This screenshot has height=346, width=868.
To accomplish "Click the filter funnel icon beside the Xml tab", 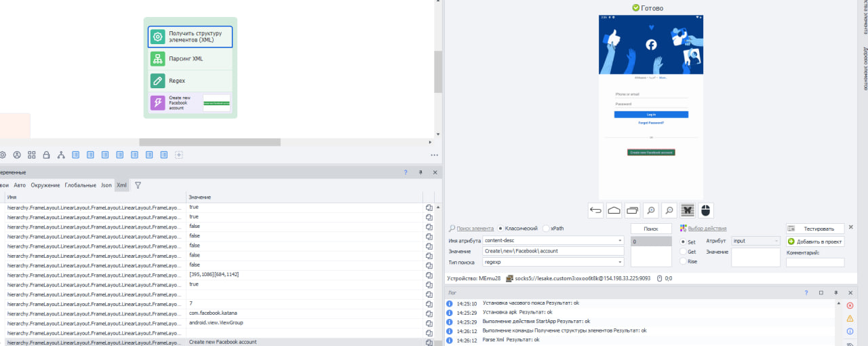I will coord(138,185).
